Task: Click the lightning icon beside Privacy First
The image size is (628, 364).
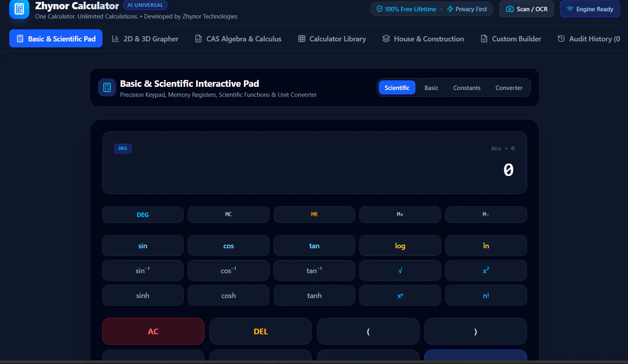Action: point(450,9)
